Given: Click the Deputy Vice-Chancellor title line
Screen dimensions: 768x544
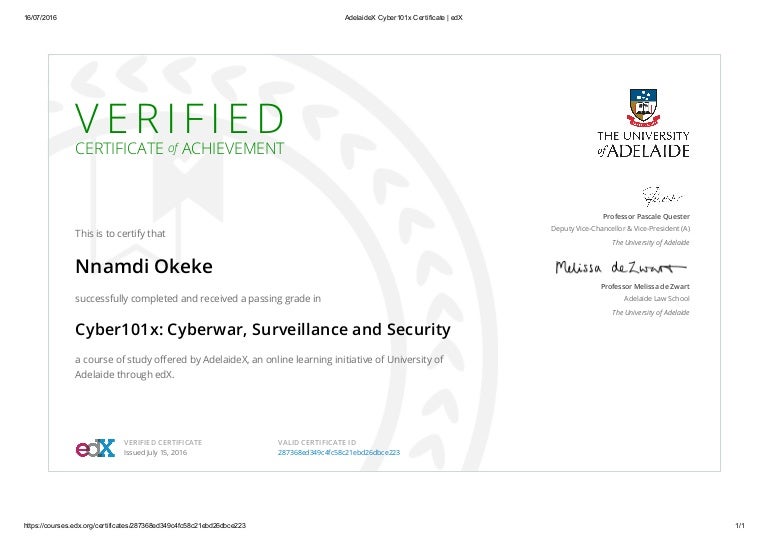Looking at the screenshot, I should [620, 229].
